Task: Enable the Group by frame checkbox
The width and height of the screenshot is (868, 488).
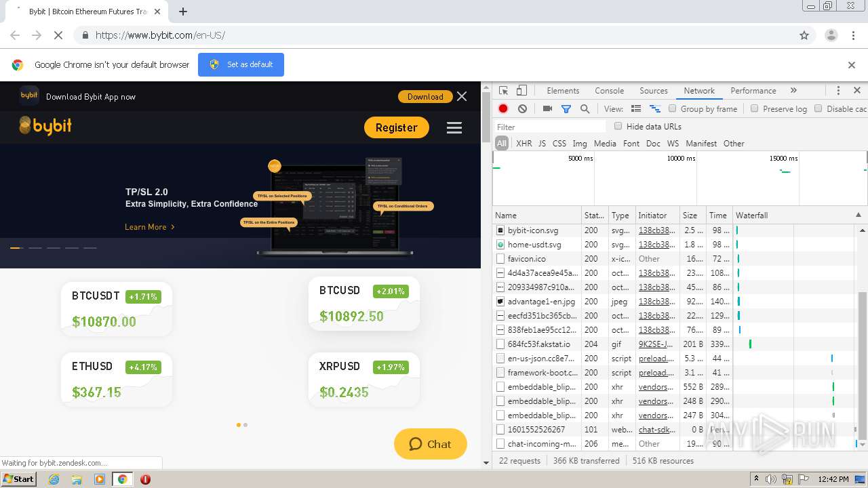Action: [673, 108]
